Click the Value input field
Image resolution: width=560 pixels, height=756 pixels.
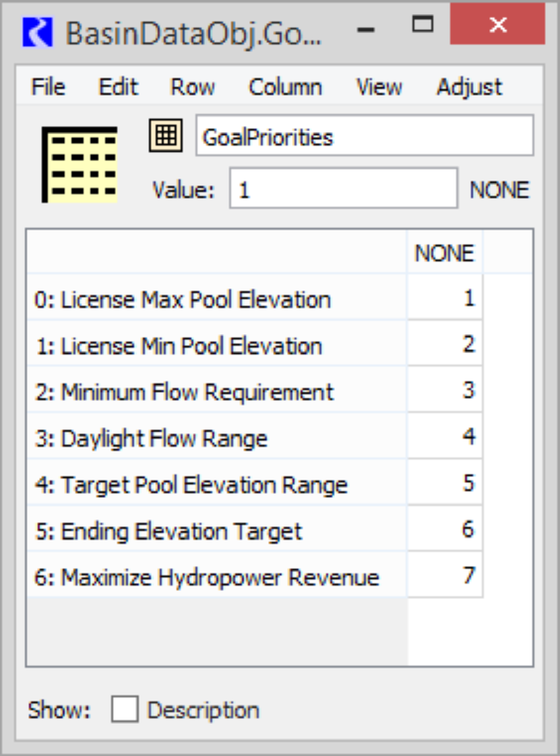coord(343,189)
